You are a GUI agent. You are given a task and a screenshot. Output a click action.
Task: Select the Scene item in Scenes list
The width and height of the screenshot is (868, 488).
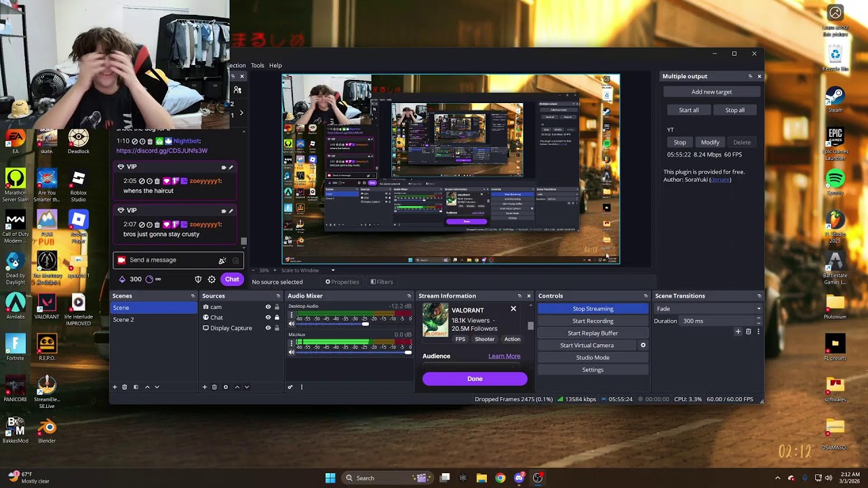pyautogui.click(x=154, y=308)
